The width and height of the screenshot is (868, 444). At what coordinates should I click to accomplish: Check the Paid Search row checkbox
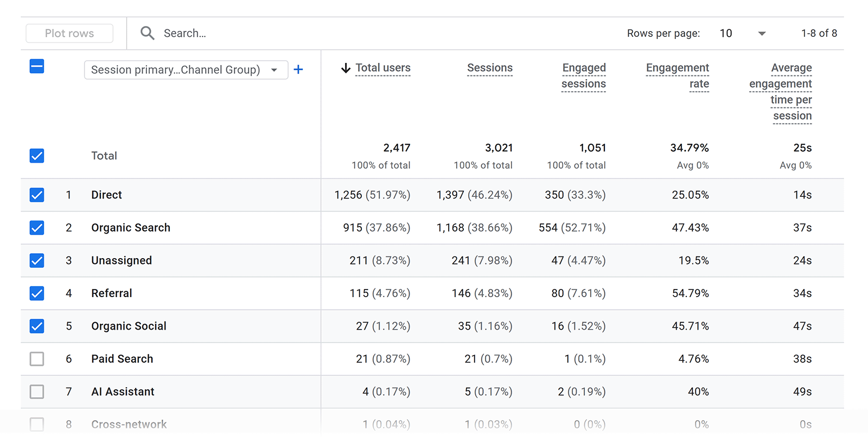pyautogui.click(x=37, y=359)
